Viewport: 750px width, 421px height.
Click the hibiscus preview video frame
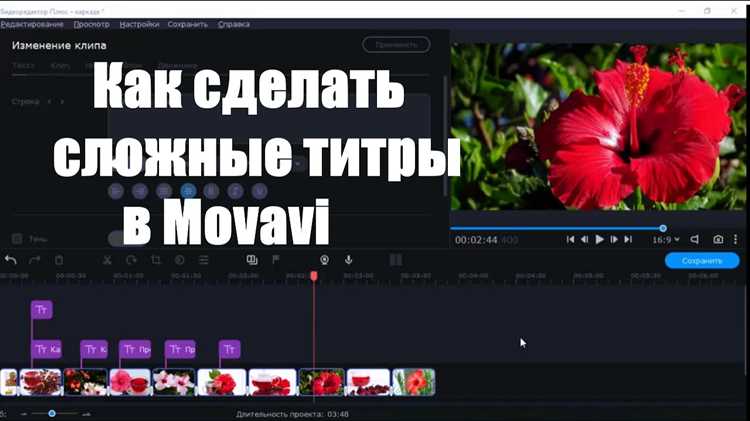tap(598, 127)
